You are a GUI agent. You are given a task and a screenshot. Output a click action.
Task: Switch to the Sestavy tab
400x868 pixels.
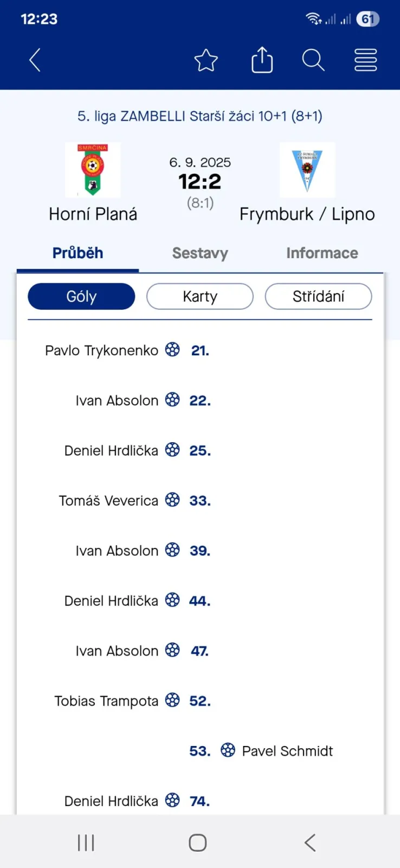[200, 253]
